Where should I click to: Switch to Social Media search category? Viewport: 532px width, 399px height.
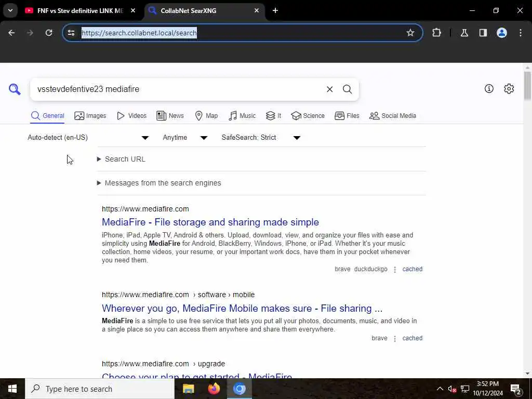pyautogui.click(x=393, y=116)
